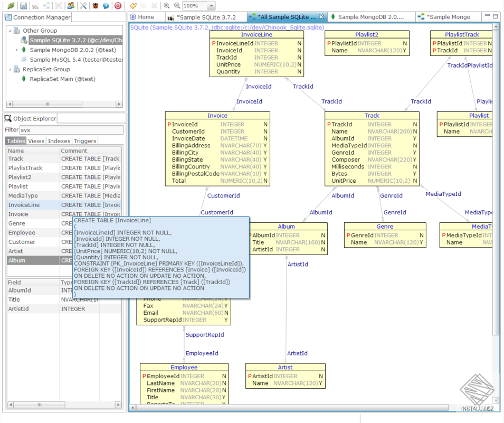Select Sample MySQL 5.4 connection

tap(76, 60)
